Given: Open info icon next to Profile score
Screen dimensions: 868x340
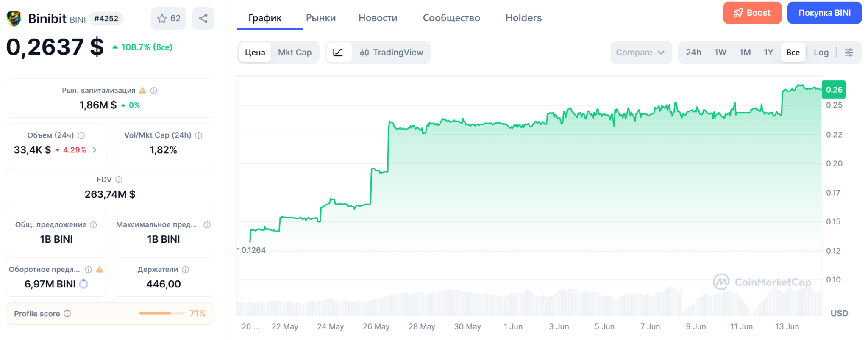Looking at the screenshot, I should (67, 313).
